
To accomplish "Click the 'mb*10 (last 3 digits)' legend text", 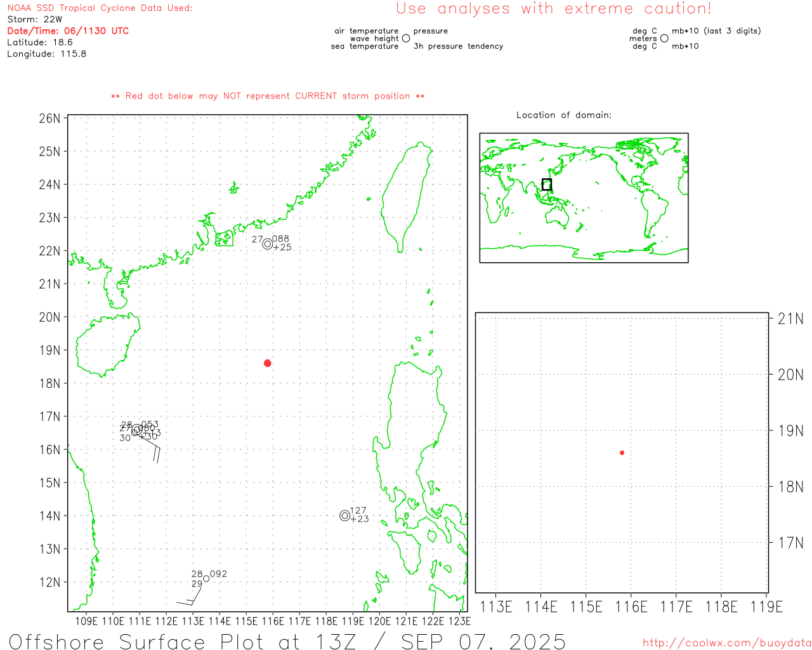I will [716, 30].
